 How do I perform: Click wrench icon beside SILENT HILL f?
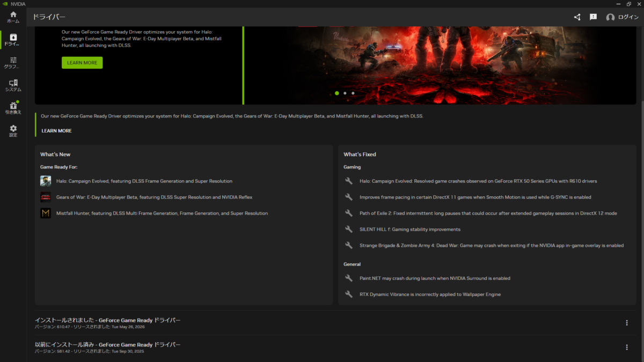click(349, 230)
